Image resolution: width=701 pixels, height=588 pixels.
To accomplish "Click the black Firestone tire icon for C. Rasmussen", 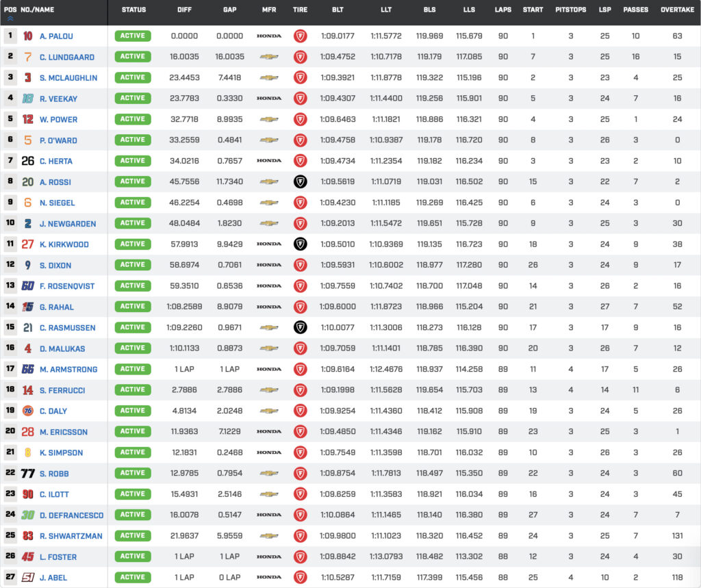I will point(301,327).
